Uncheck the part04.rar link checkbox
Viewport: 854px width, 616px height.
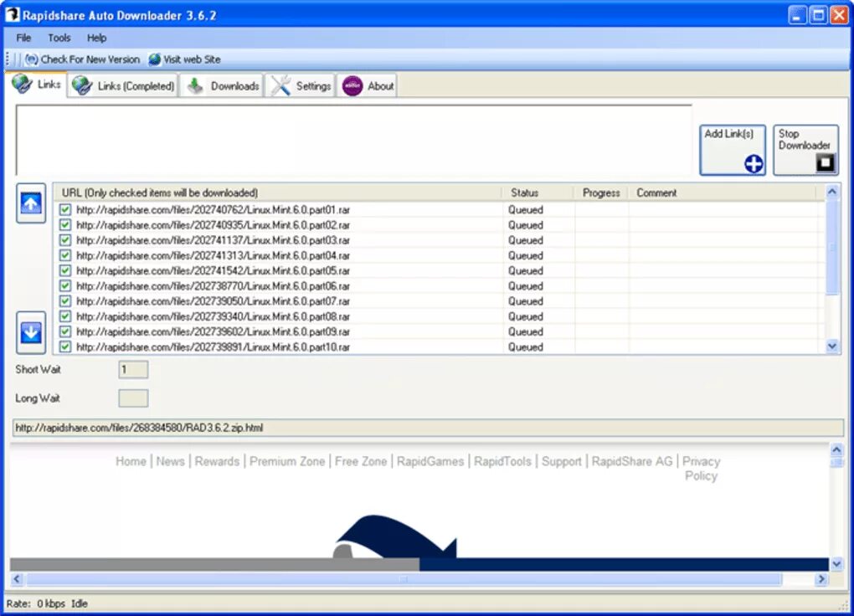click(x=64, y=255)
